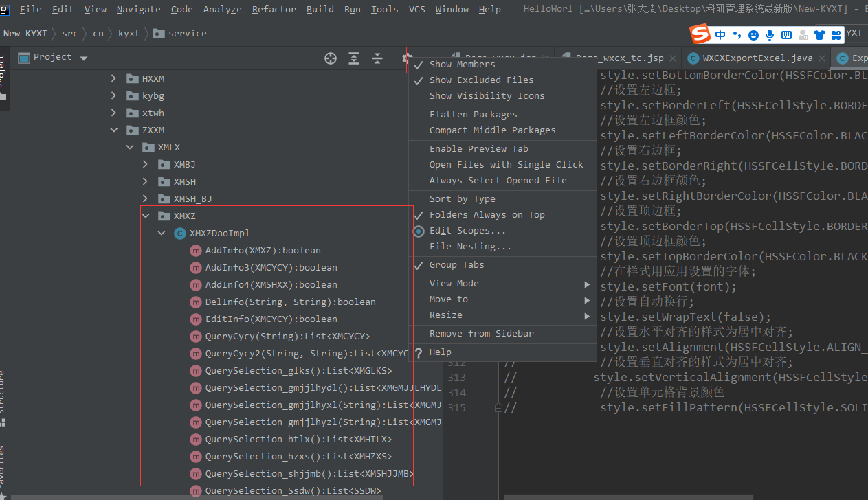The width and height of the screenshot is (868, 500).
Task: Click the question mark icon beside Help
Action: [418, 353]
